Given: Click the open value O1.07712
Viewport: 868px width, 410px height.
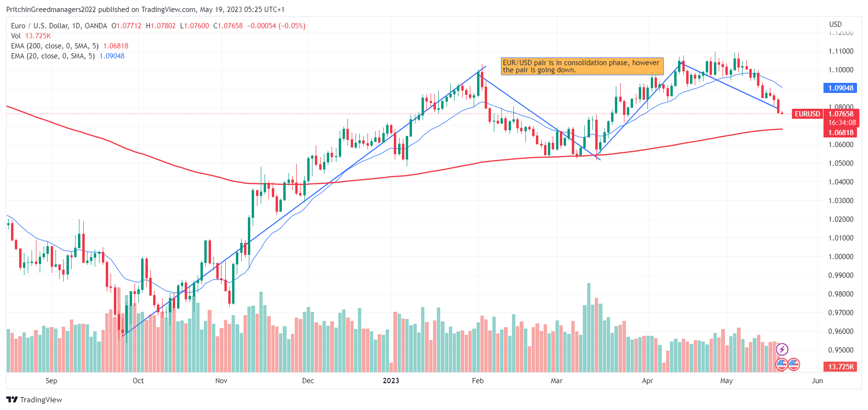Looking at the screenshot, I should click(126, 26).
